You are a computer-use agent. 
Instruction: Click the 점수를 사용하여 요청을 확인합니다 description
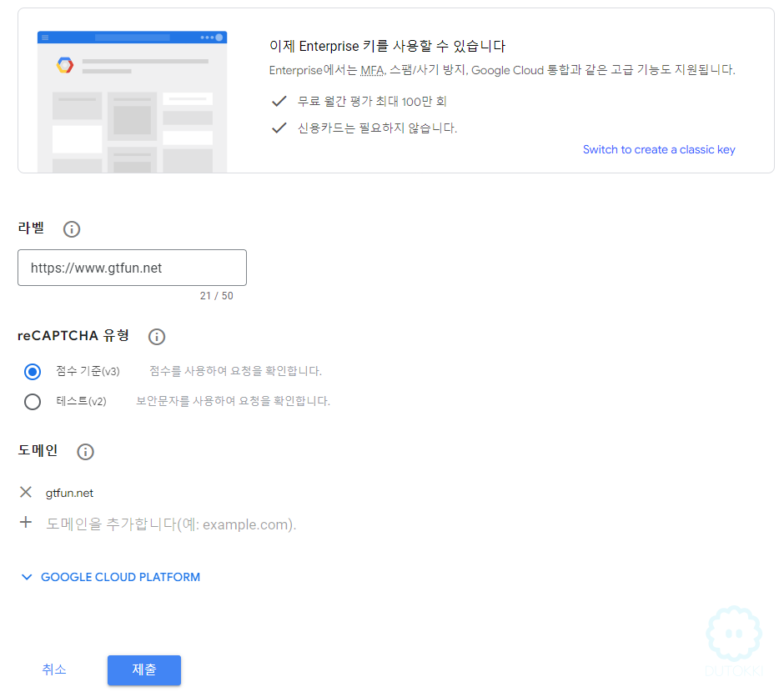pos(235,371)
